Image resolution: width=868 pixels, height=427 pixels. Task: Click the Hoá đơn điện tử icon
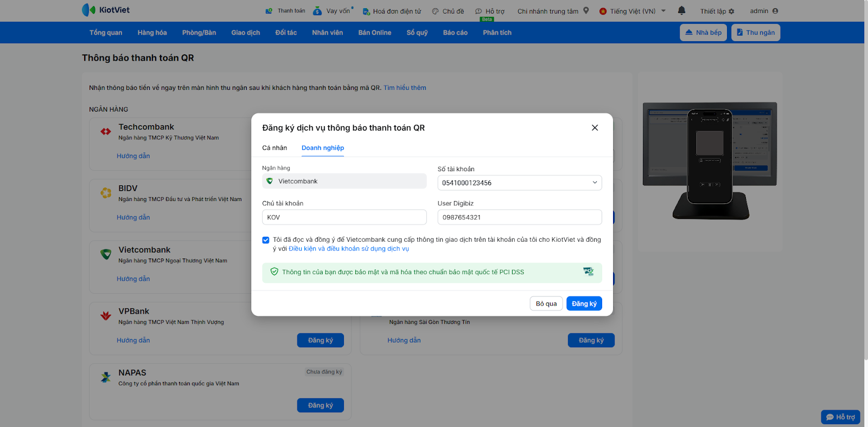366,11
